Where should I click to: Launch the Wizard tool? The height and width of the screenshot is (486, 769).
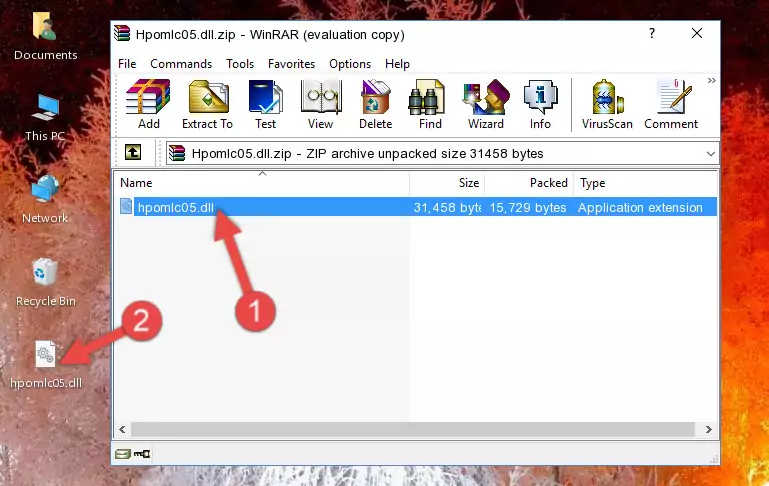[x=486, y=104]
